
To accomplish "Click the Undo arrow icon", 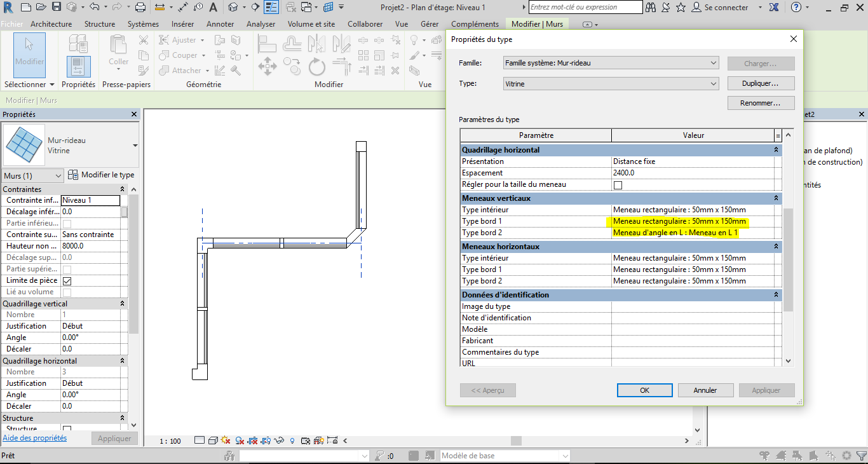I will [94, 8].
